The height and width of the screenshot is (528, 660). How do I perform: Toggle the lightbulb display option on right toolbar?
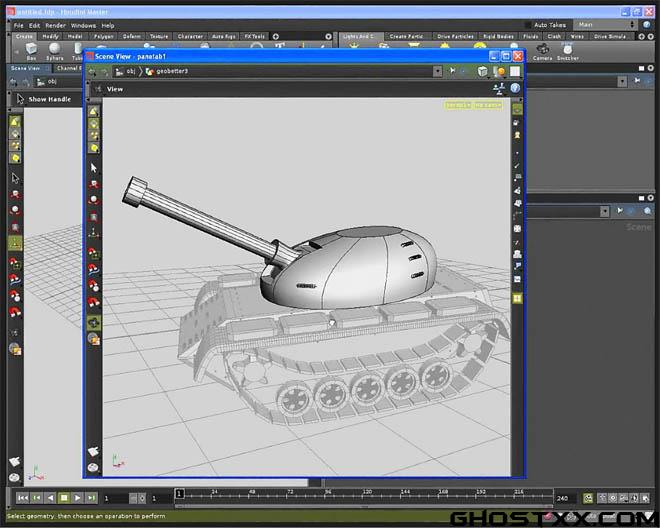517,136
